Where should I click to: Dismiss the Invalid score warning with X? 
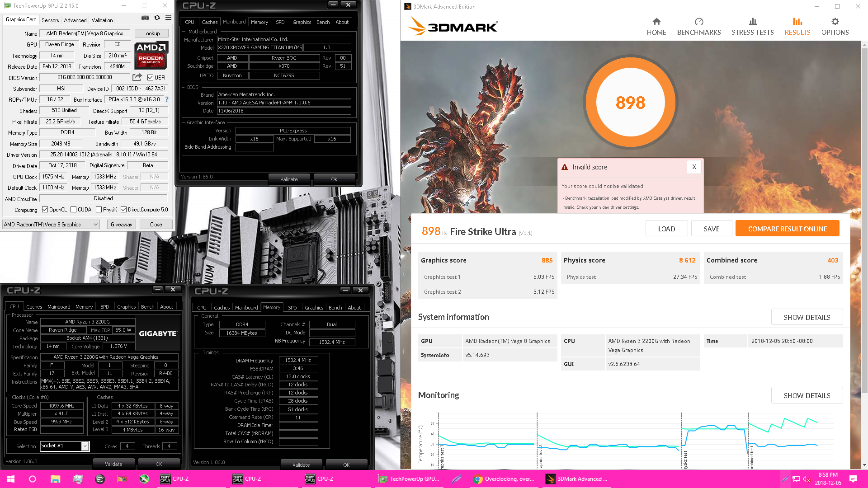coord(694,167)
